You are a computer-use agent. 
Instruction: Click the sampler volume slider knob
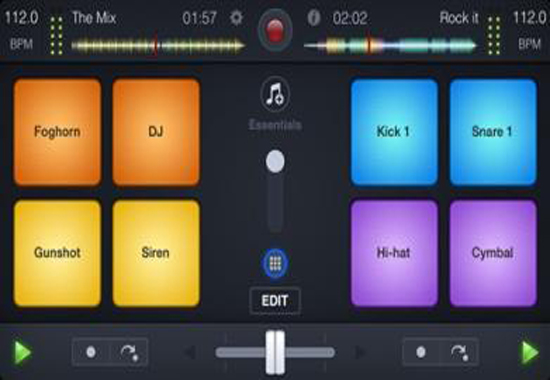coord(275,161)
